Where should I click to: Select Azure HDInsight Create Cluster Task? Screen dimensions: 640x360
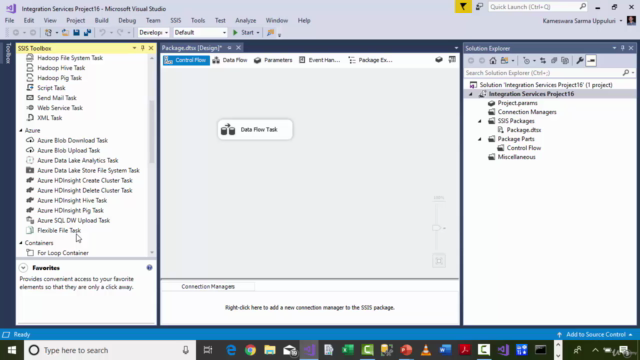(84, 180)
